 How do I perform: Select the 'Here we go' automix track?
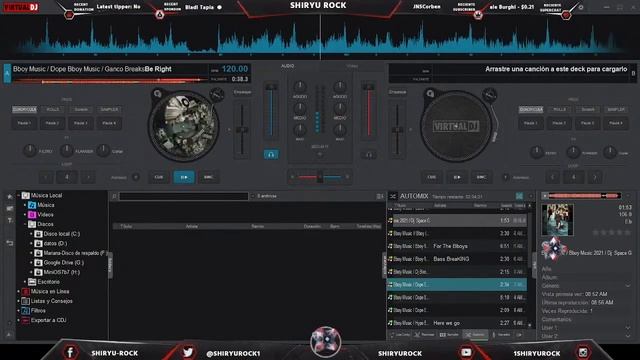457,323
